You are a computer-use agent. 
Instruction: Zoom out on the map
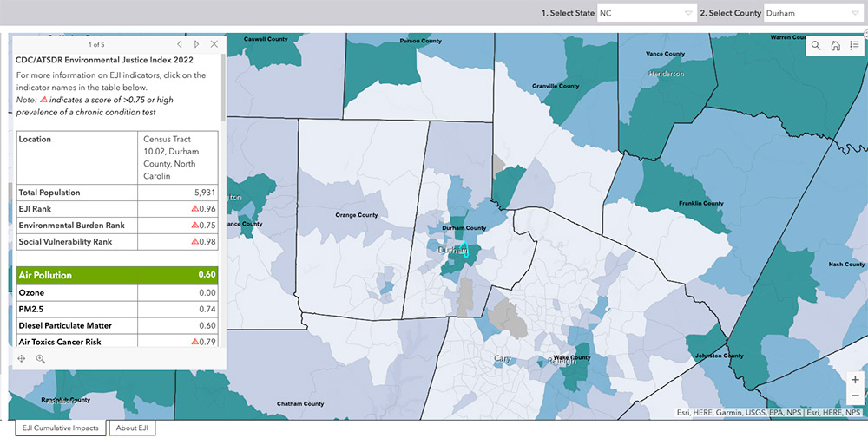tap(855, 396)
